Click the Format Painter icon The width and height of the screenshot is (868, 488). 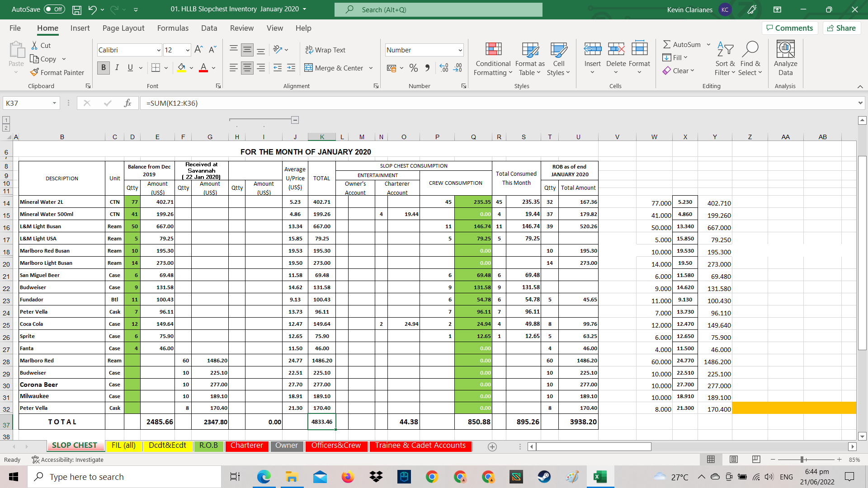click(35, 72)
